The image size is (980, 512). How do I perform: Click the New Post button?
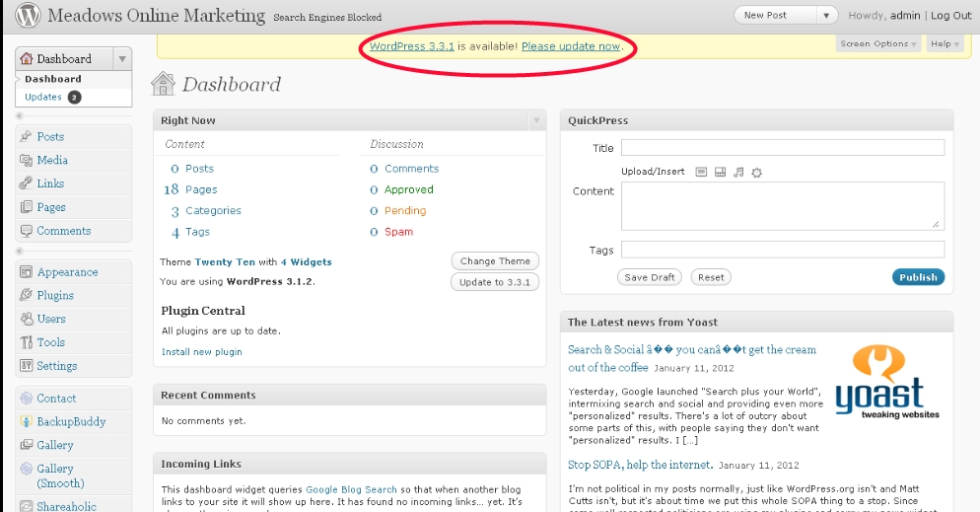(776, 16)
